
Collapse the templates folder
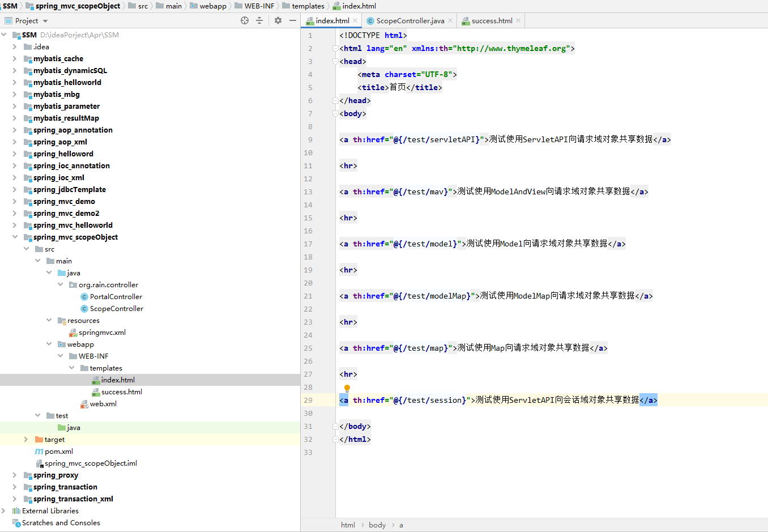pyautogui.click(x=71, y=368)
